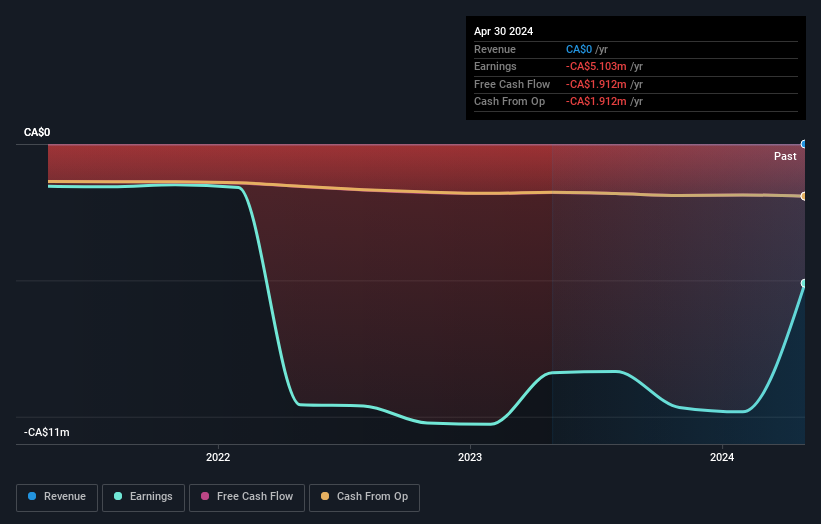This screenshot has height=524, width=821.
Task: Toggle the Free Cash Flow legend button
Action: (247, 497)
